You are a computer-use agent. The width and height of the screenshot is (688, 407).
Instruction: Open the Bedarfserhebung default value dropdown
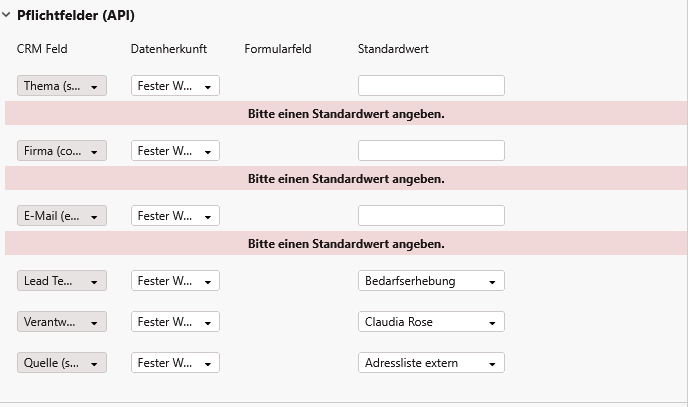431,281
